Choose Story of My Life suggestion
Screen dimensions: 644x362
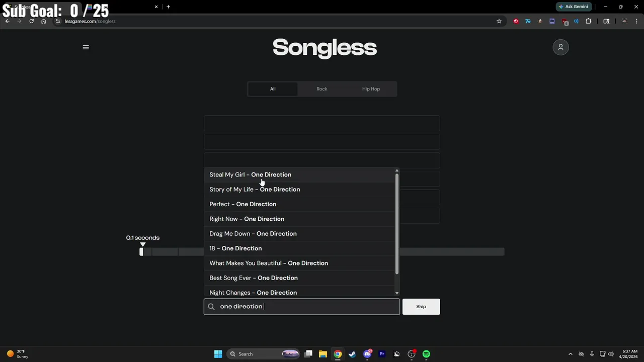(x=300, y=190)
